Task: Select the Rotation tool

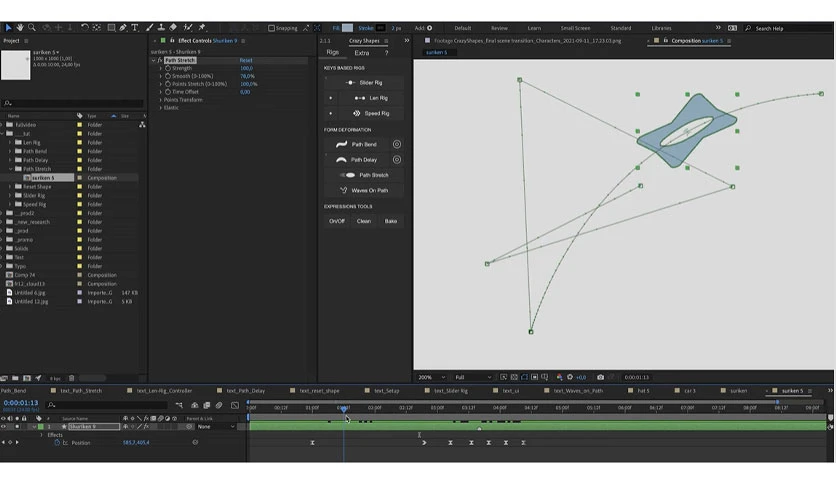Action: 84,28
